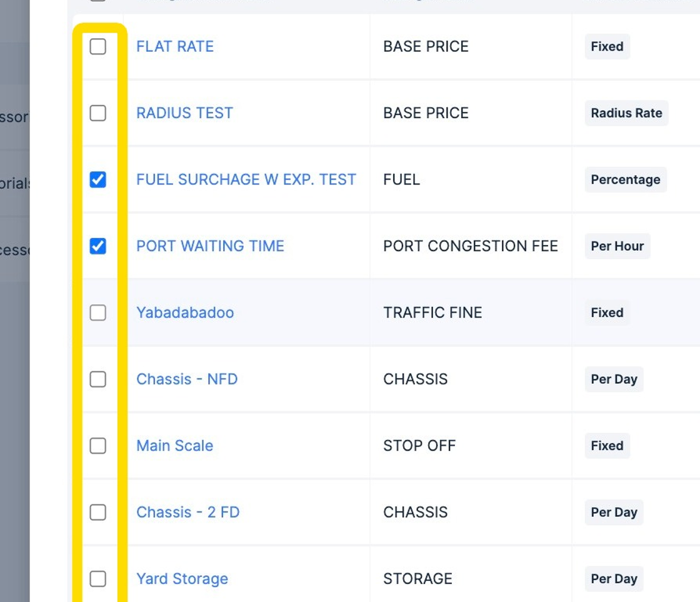Click the TRAFFIC FINE cell

point(432,313)
